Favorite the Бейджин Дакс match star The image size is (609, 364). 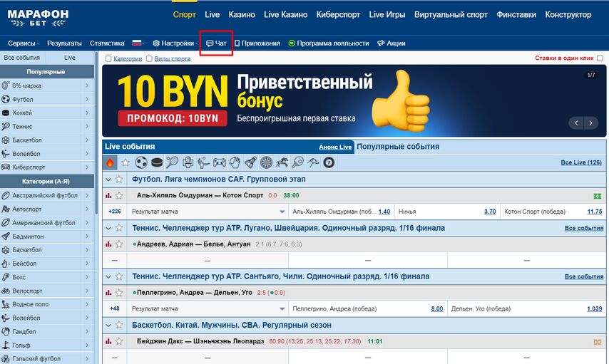[119, 341]
